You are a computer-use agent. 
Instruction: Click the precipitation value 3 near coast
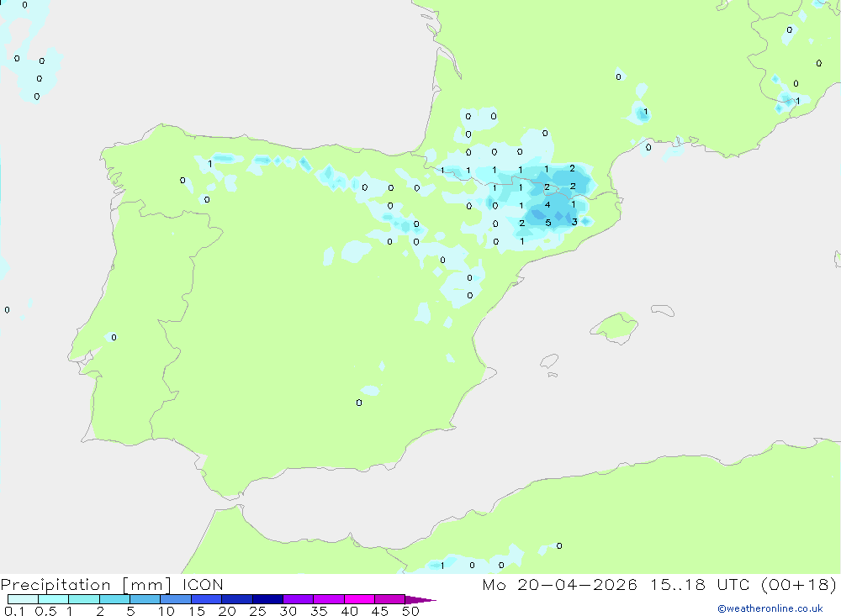pos(574,222)
